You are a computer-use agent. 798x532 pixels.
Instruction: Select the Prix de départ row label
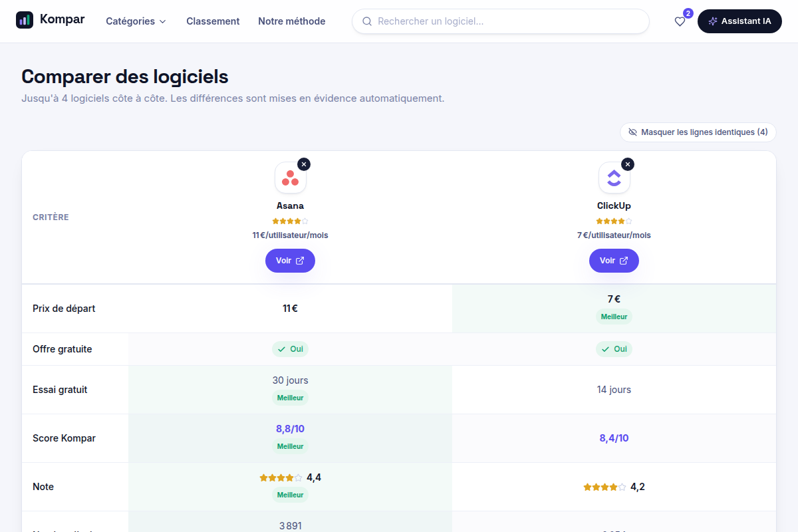[64, 309]
